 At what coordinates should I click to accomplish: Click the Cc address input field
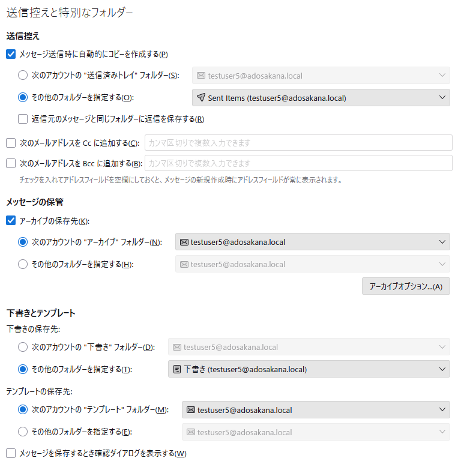(x=298, y=143)
